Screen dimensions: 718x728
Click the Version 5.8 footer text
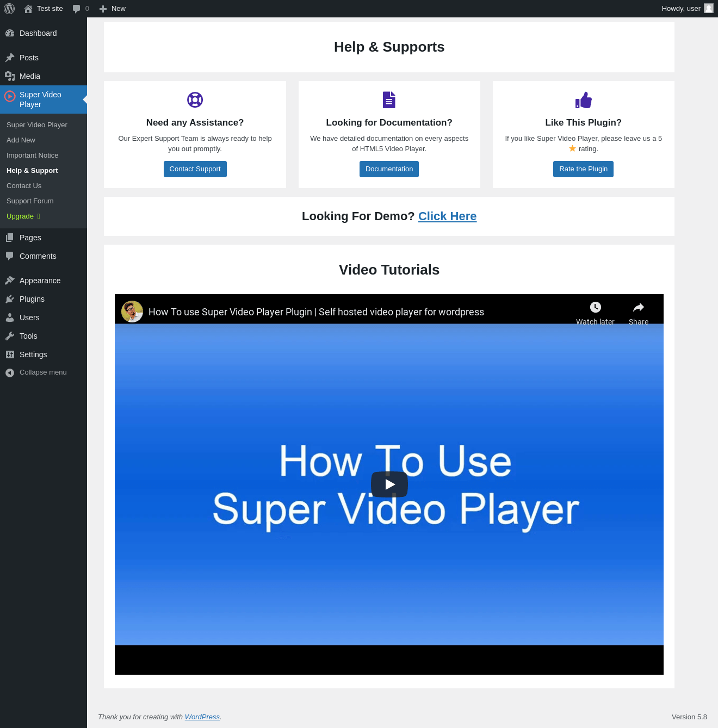(x=689, y=717)
